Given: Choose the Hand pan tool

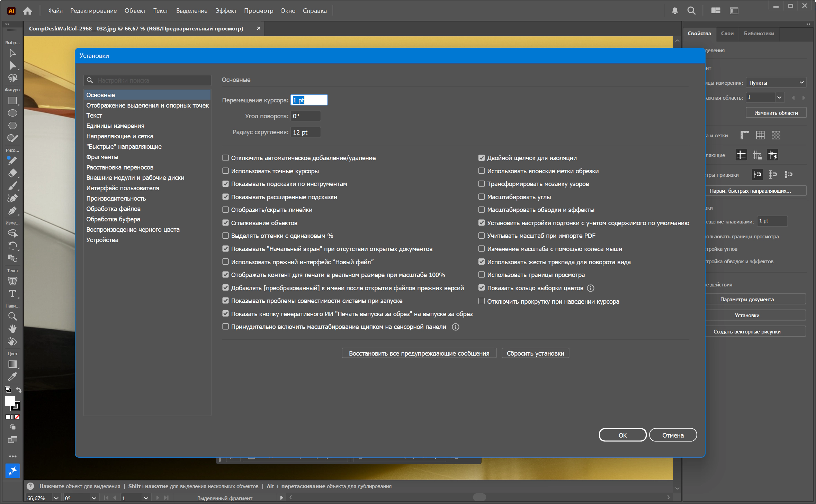Looking at the screenshot, I should 12,329.
